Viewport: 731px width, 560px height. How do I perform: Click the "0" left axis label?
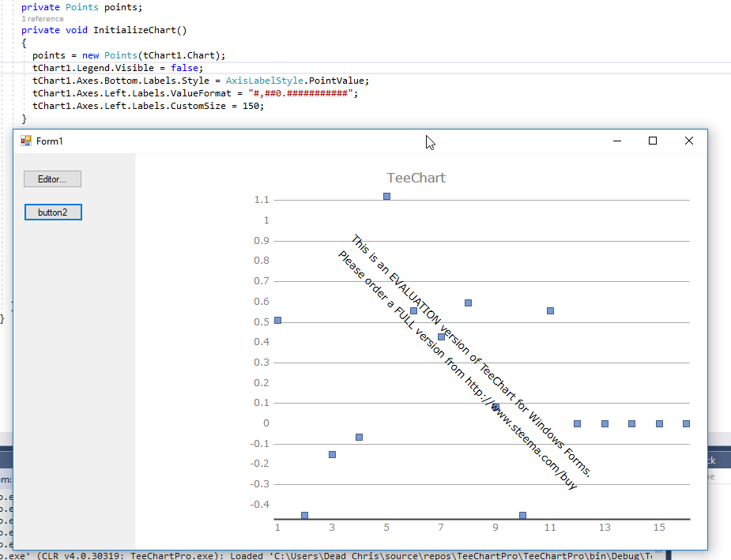click(266, 423)
